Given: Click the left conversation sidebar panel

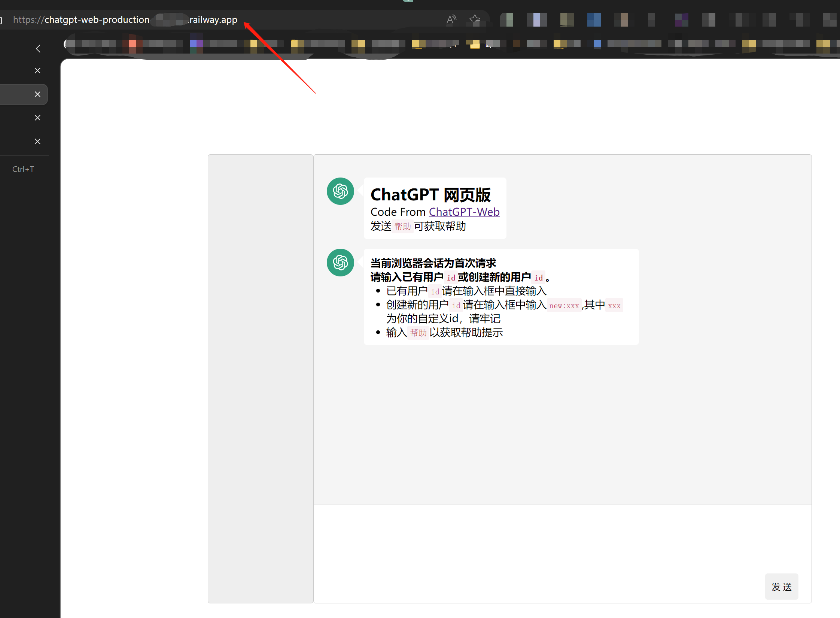Looking at the screenshot, I should click(261, 378).
